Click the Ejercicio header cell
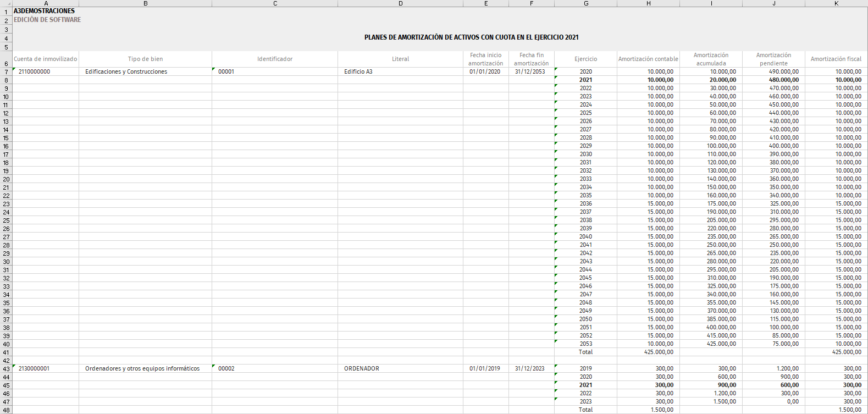The height and width of the screenshot is (414, 868). pyautogui.click(x=585, y=59)
